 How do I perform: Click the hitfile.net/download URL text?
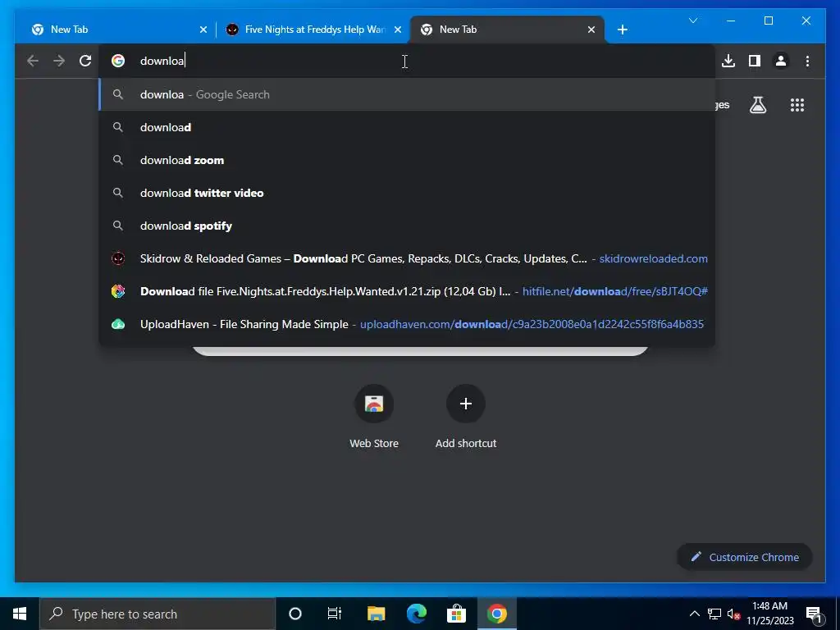[615, 291]
